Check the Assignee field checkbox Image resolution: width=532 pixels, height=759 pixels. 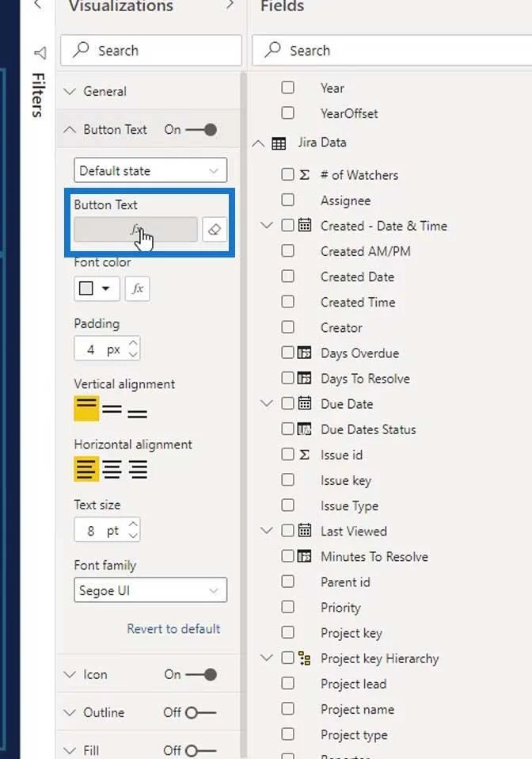click(287, 200)
